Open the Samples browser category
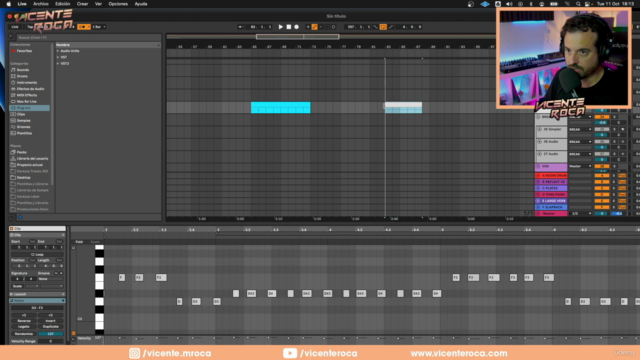Image resolution: width=640 pixels, height=360 pixels. 23,120
